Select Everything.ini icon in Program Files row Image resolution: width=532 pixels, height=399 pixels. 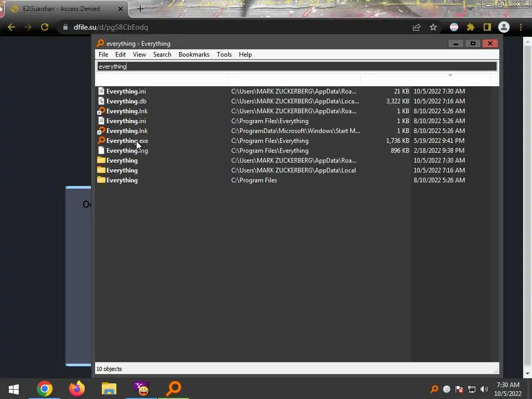(x=101, y=121)
